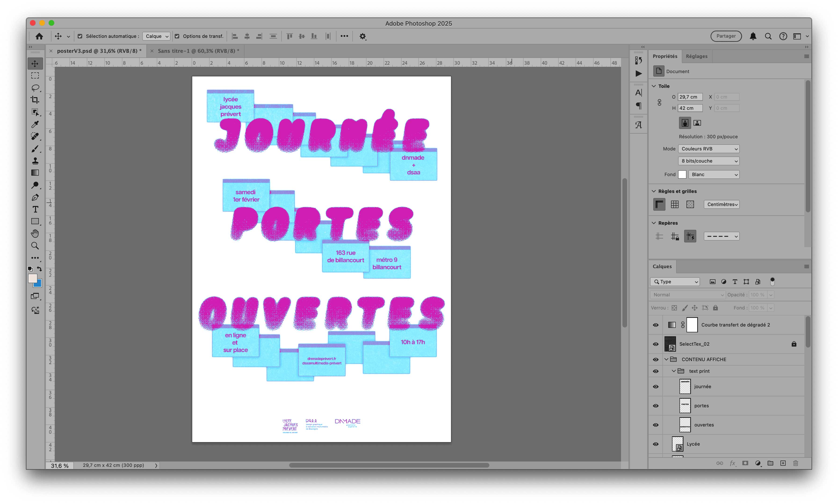Open the Centimètres units dropdown
Screen dimensions: 838x504
(x=721, y=204)
